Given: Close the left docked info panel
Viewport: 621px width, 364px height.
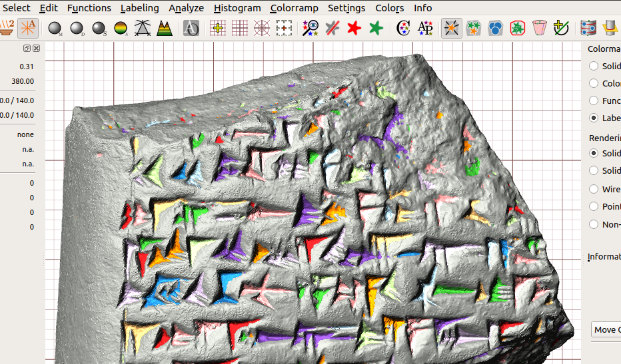Looking at the screenshot, I should tap(37, 49).
